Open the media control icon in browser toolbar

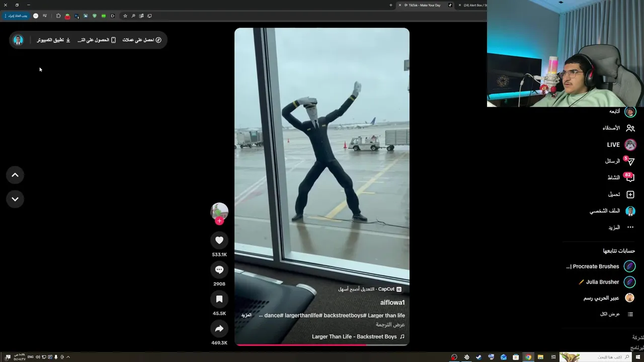(45, 16)
